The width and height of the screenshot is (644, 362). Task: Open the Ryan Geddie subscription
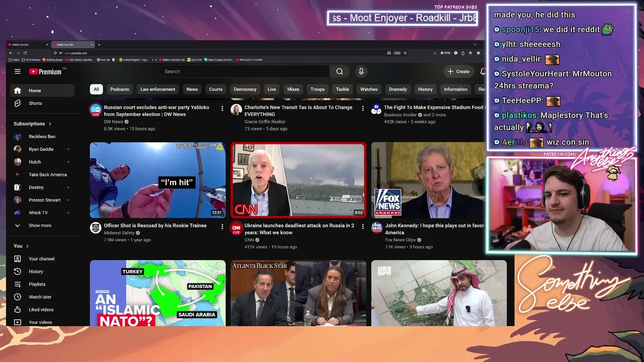(42, 149)
